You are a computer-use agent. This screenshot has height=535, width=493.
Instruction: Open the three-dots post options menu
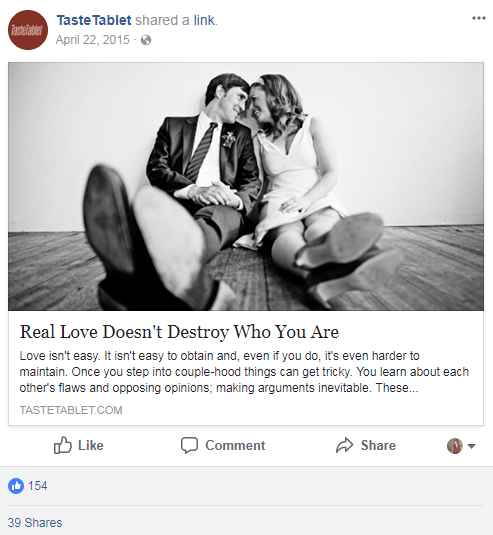tap(478, 18)
